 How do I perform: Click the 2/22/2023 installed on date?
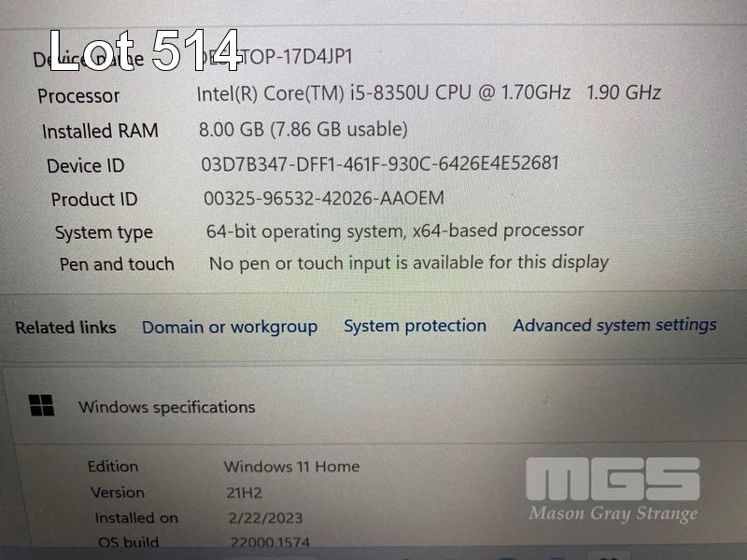pyautogui.click(x=265, y=518)
